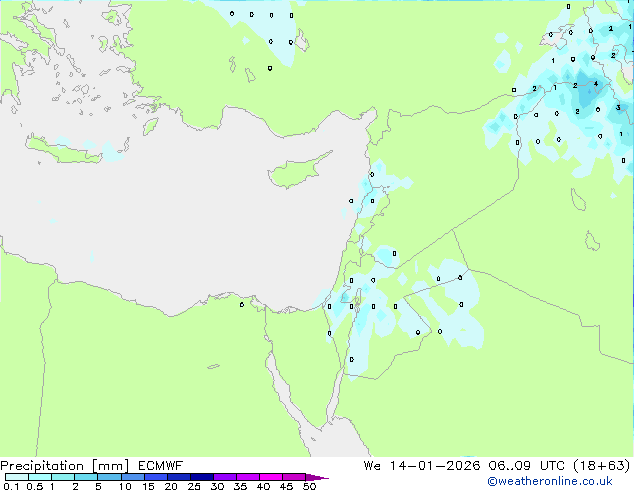Select the "06..09 UTC" time label

tap(528, 466)
